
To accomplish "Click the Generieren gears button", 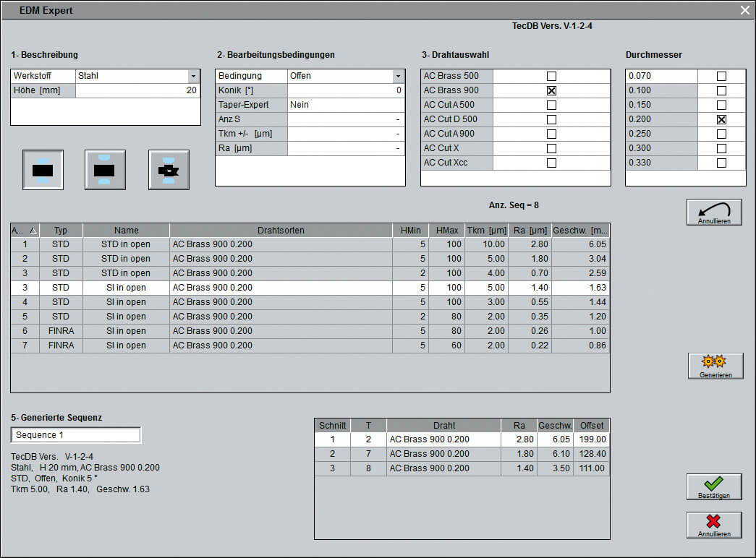I will (x=715, y=366).
